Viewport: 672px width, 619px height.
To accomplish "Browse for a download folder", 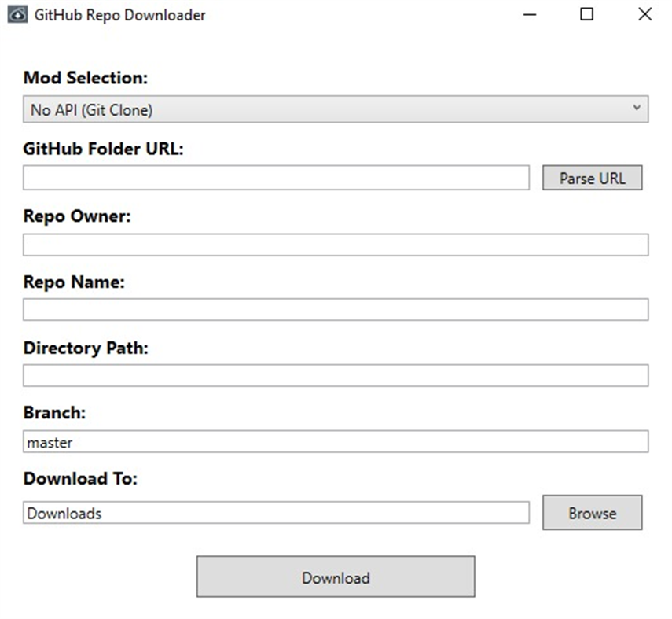I will click(x=593, y=513).
